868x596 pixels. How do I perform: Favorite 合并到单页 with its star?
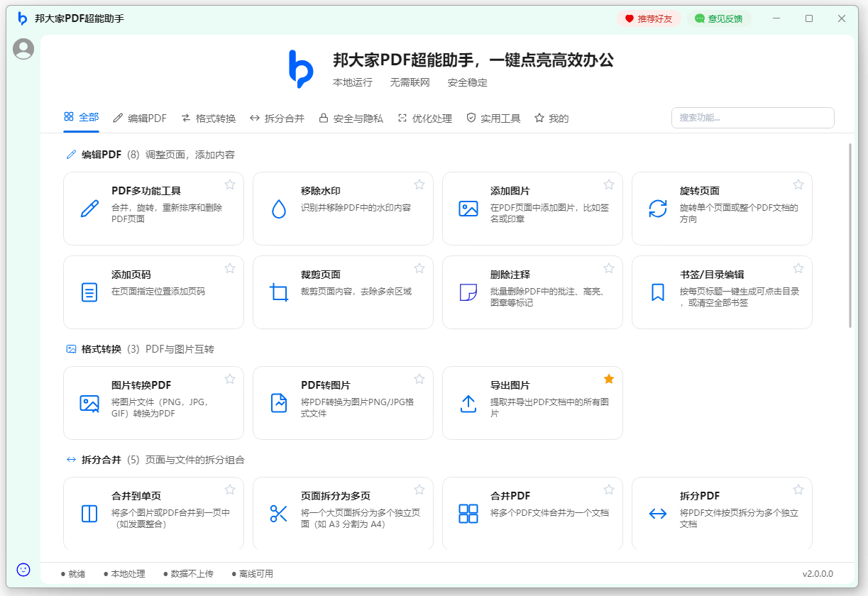point(230,490)
